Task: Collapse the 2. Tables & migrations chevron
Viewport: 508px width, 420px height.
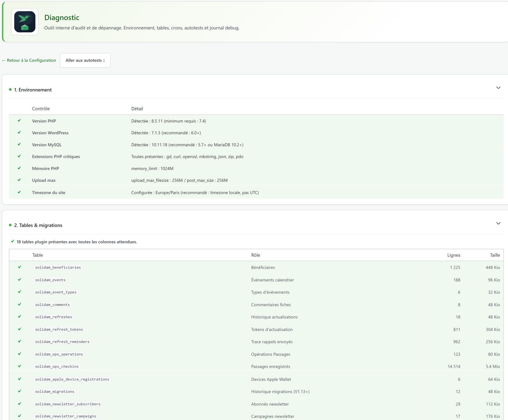Action: (x=498, y=223)
